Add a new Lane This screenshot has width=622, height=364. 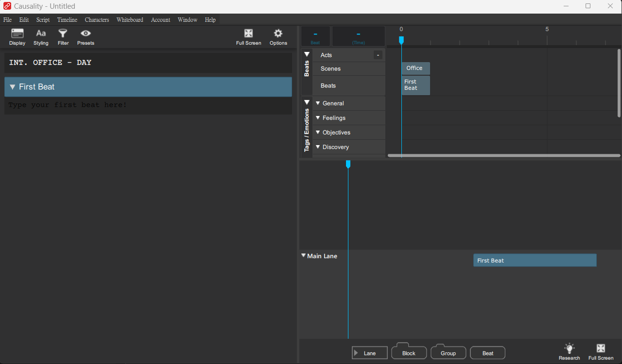coord(370,353)
